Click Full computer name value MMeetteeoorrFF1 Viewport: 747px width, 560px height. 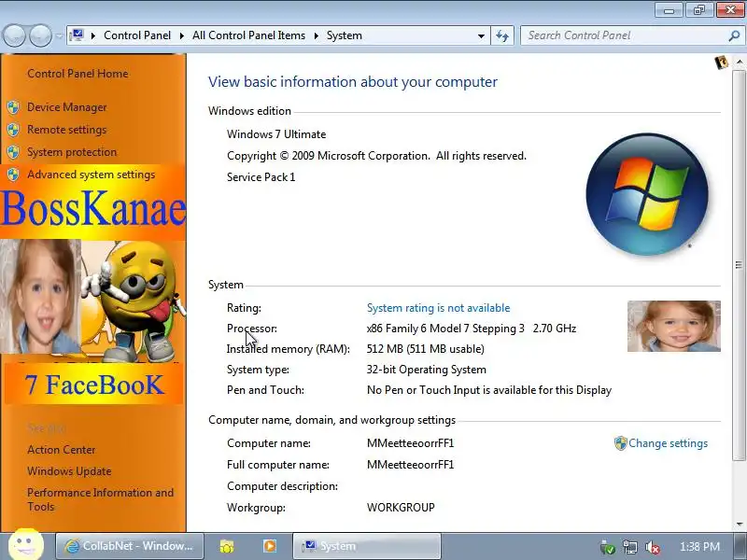pos(410,465)
